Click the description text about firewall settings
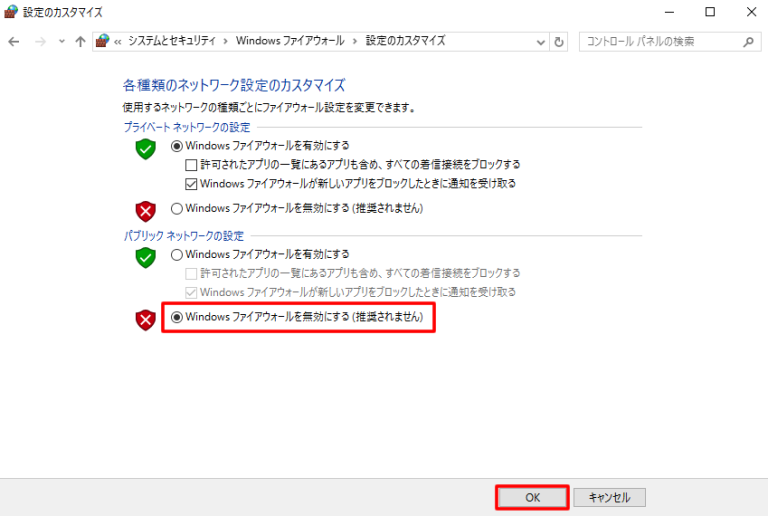 [269, 107]
